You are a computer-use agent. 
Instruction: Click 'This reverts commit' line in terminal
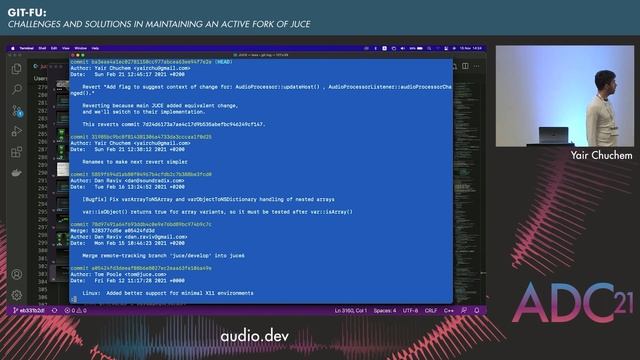[x=174, y=124]
